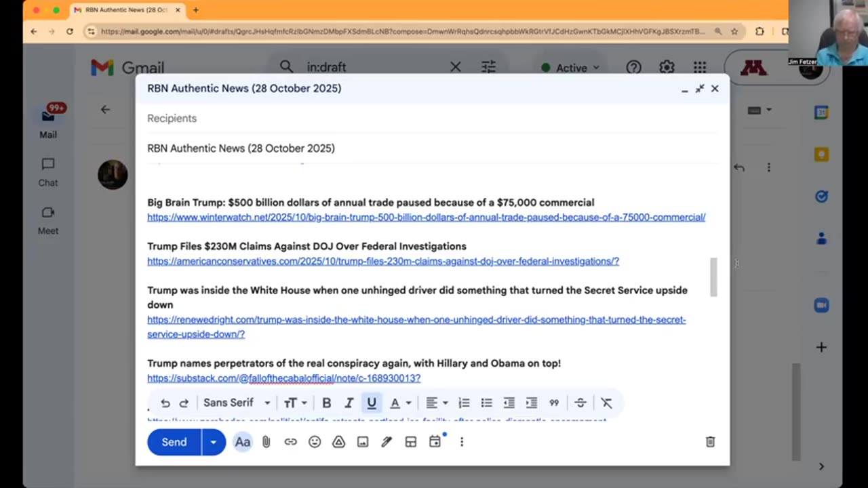
Task: Toggle italic formatting
Action: point(349,403)
